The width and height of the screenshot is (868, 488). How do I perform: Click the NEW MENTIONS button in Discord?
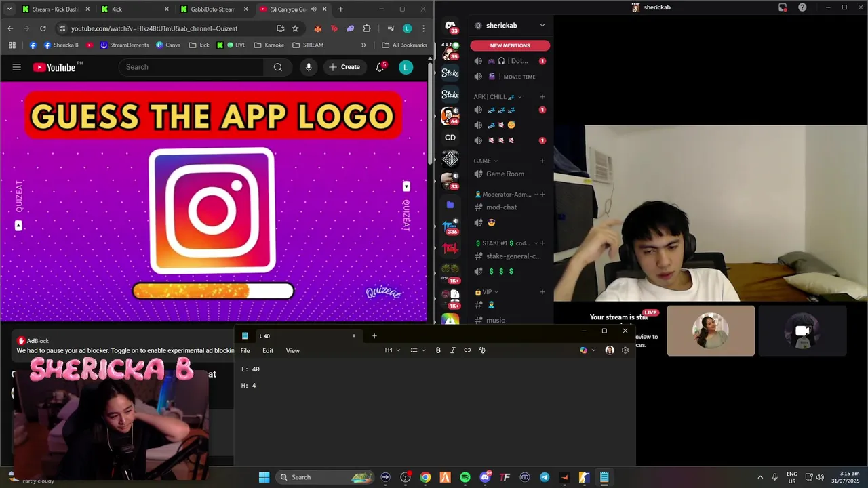click(510, 45)
